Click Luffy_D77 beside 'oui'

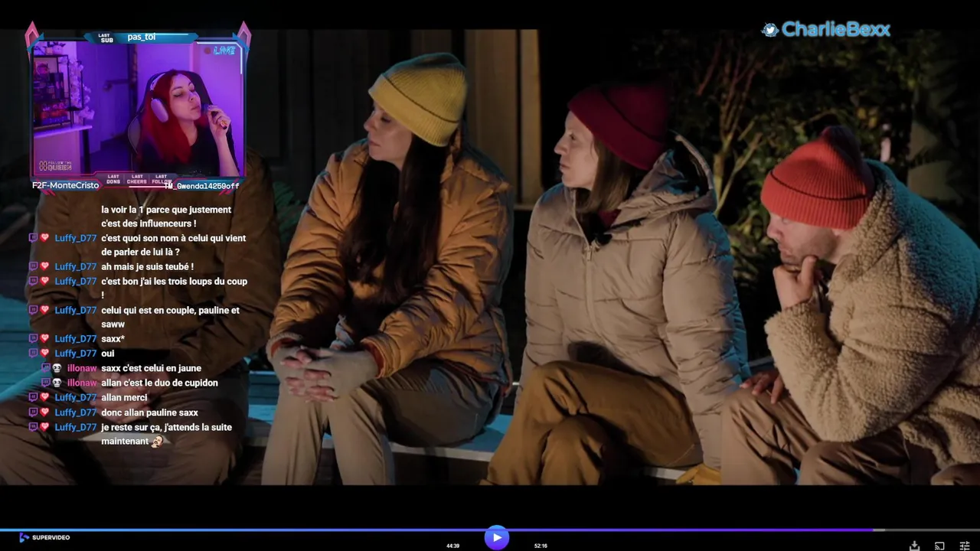pos(76,353)
